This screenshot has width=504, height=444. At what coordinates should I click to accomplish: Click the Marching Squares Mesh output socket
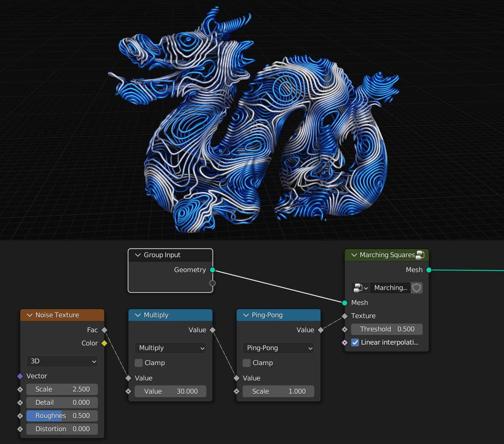click(x=429, y=270)
